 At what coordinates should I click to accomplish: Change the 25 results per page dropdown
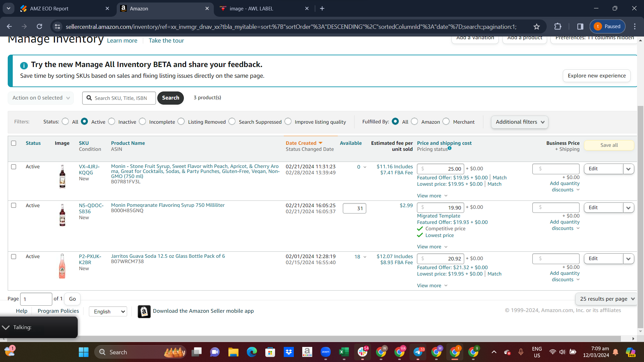(x=606, y=299)
